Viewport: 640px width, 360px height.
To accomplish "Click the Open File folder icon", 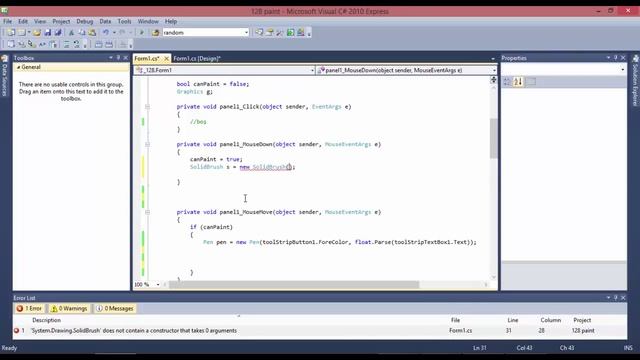I will point(37,33).
